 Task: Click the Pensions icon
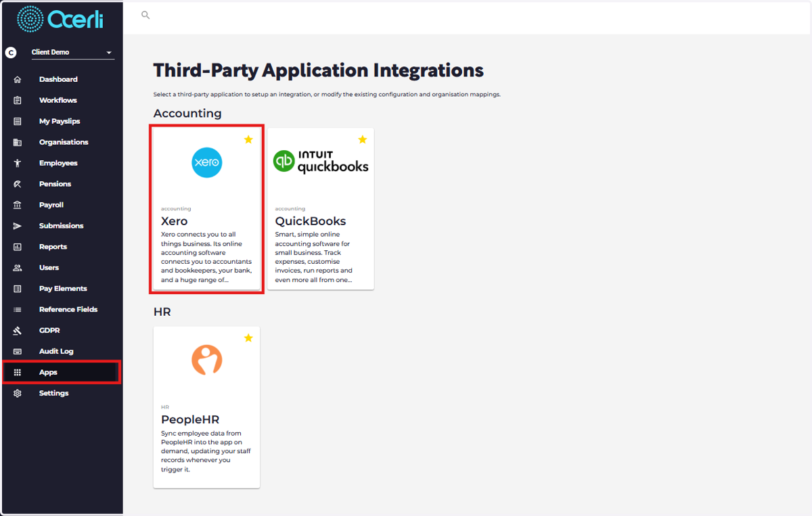point(18,184)
